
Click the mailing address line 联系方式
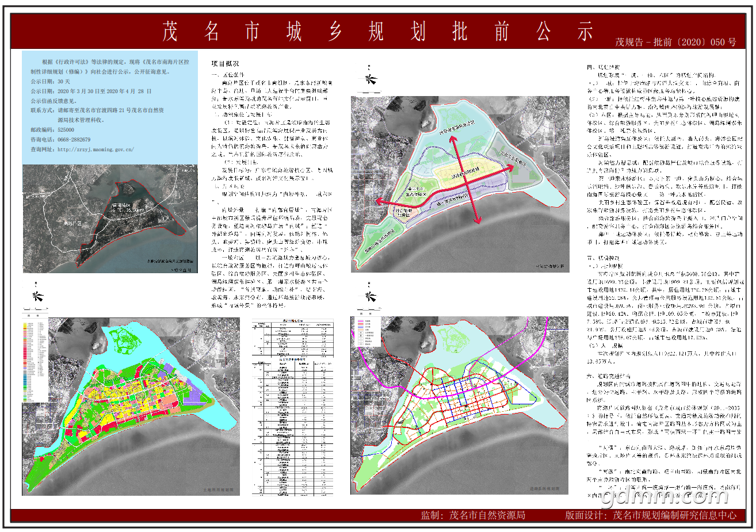[97, 110]
